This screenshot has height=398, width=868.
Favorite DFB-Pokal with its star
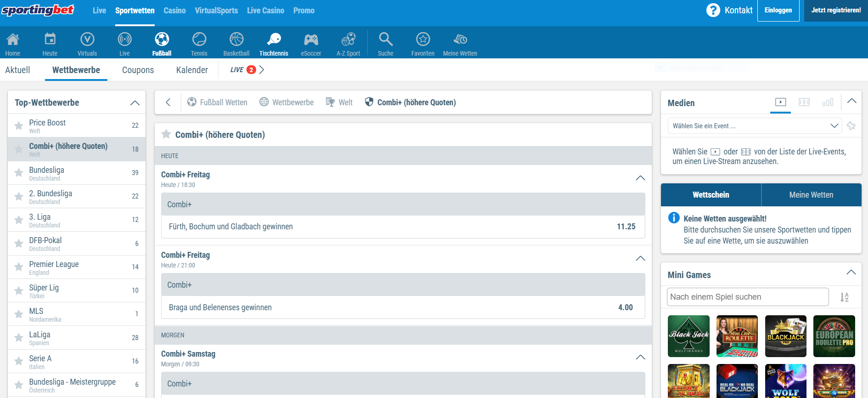point(19,243)
